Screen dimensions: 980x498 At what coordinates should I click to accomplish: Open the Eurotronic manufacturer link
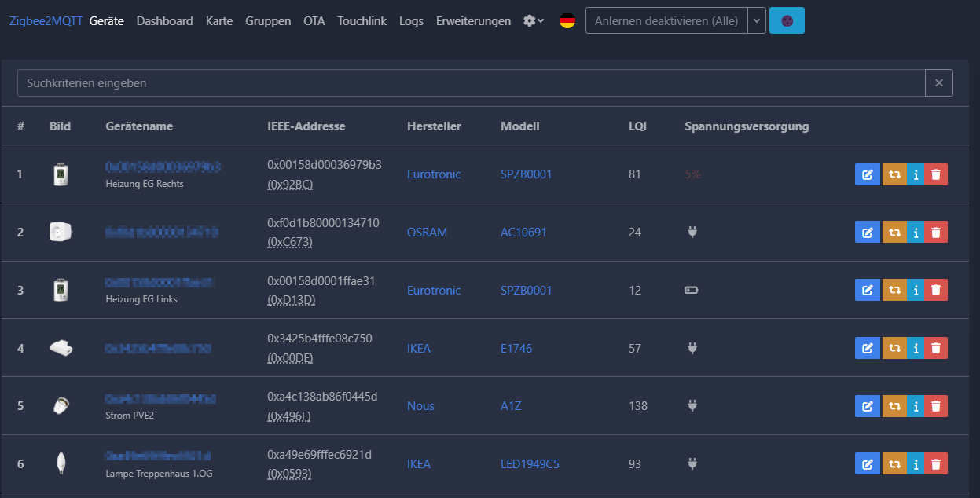pyautogui.click(x=434, y=174)
